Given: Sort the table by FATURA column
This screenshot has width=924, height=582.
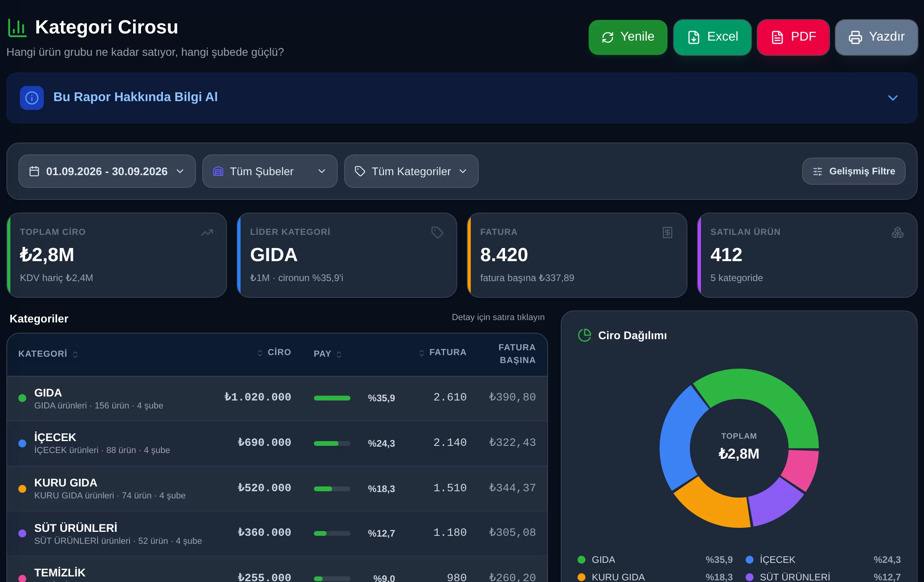Looking at the screenshot, I should coord(443,352).
